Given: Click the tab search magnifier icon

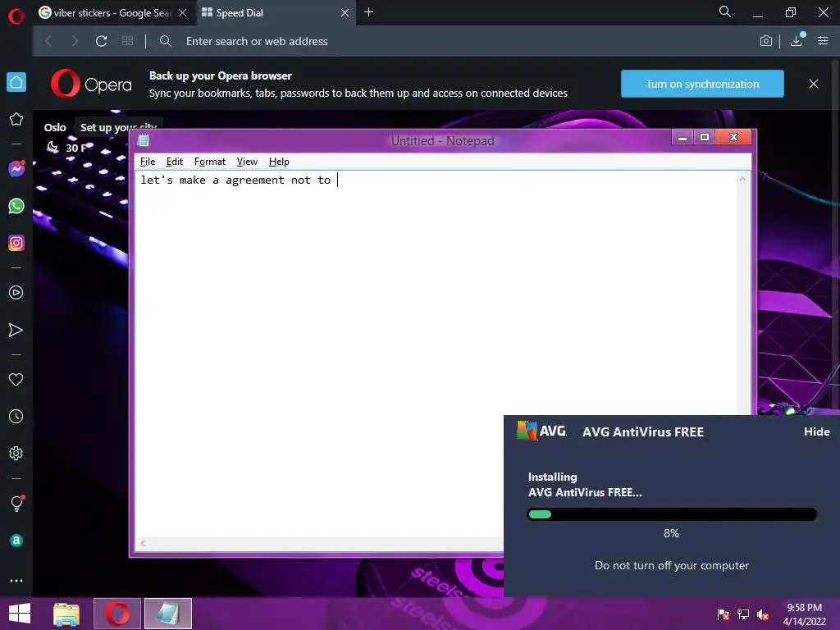Looking at the screenshot, I should pos(725,11).
